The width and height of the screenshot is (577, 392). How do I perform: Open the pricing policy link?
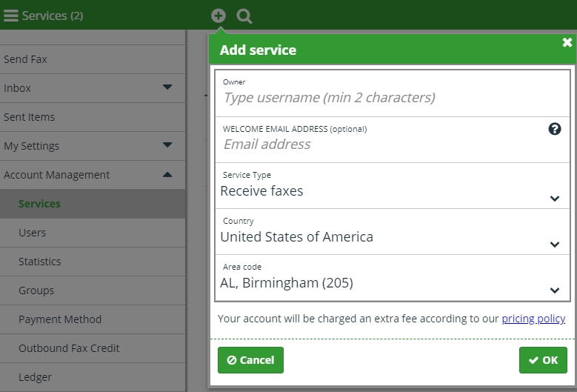[x=533, y=319]
